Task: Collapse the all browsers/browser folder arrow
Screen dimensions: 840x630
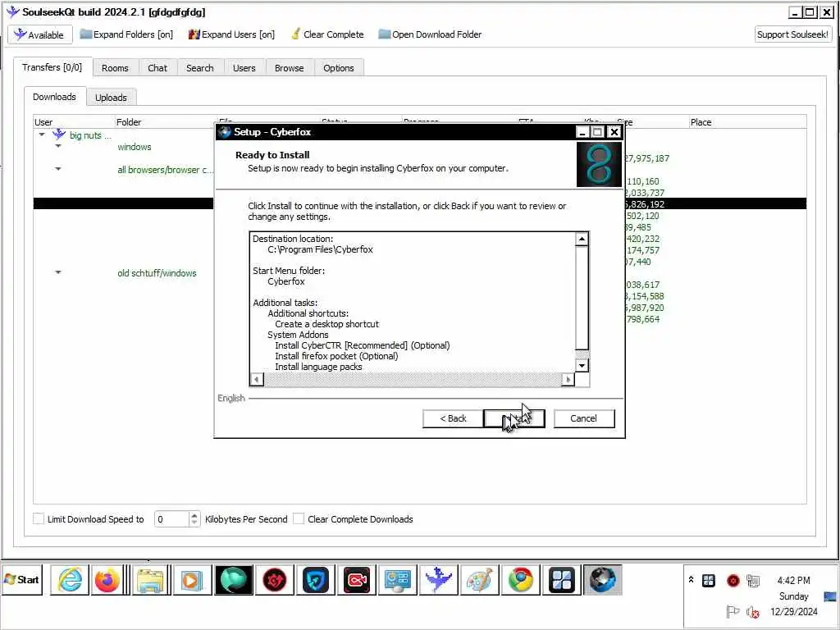Action: [58, 169]
